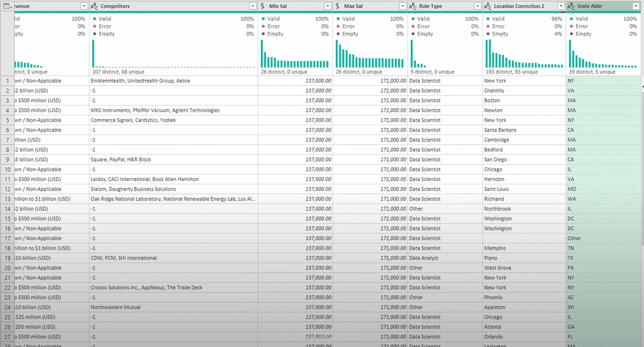
Task: Click the Competitors value distribution chart
Action: click(173, 54)
